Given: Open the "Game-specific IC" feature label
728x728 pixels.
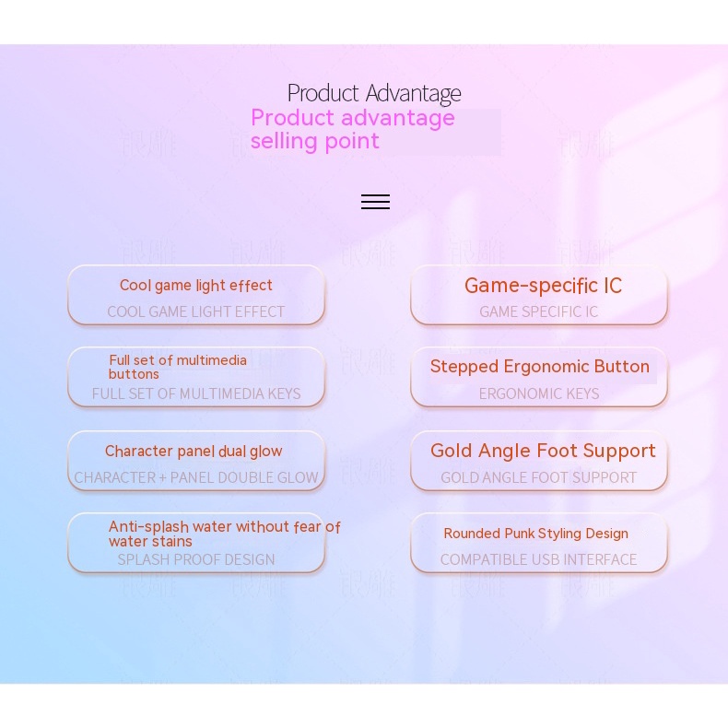Looking at the screenshot, I should (543, 286).
